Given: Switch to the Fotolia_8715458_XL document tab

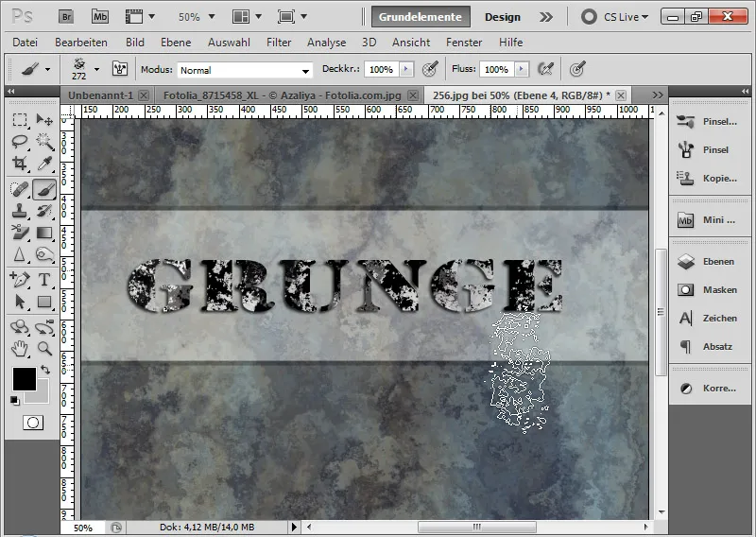Looking at the screenshot, I should tap(282, 95).
